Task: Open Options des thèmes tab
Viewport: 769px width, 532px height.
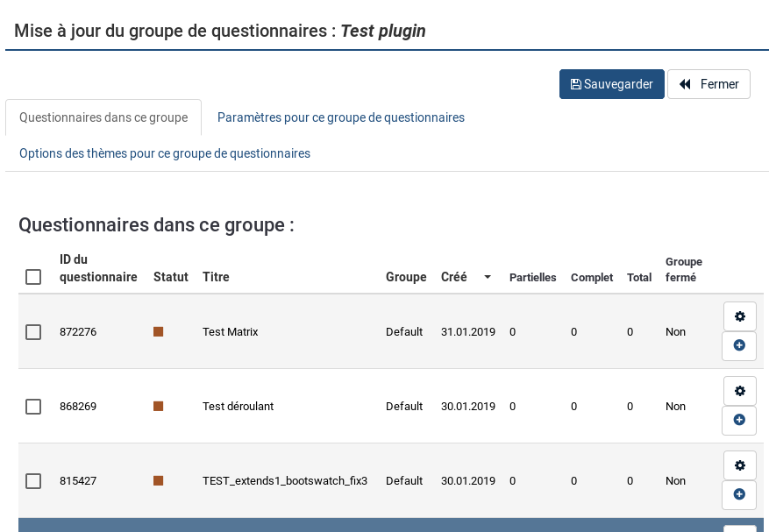Action: coord(165,153)
